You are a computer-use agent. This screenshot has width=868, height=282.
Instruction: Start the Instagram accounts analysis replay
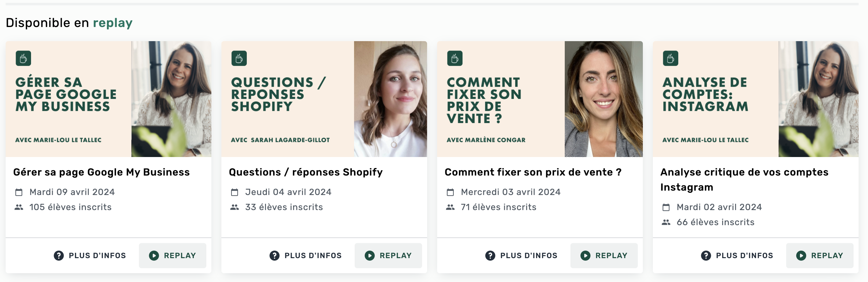tap(819, 256)
